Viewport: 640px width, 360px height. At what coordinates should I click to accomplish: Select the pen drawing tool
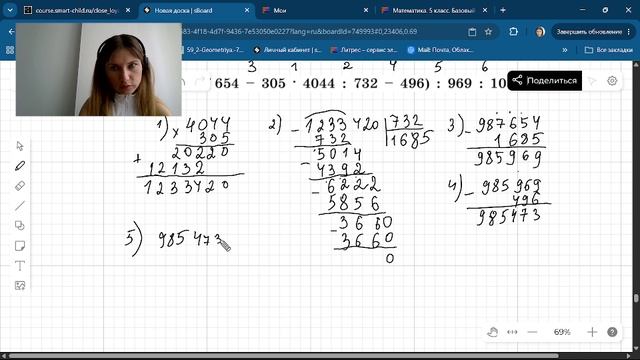[x=20, y=166]
